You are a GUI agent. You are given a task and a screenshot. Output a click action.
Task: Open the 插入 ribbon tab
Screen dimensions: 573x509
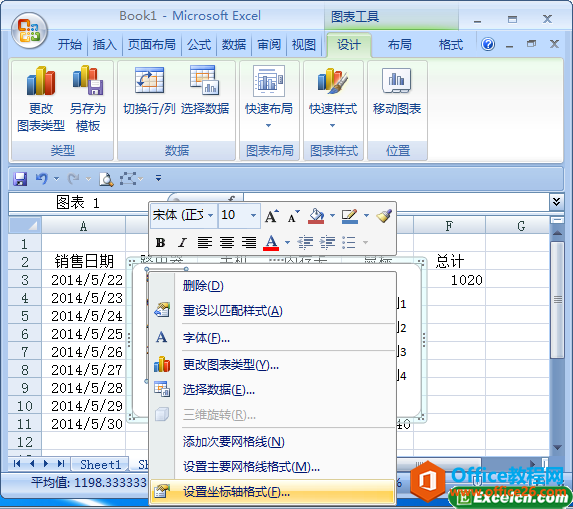[105, 45]
